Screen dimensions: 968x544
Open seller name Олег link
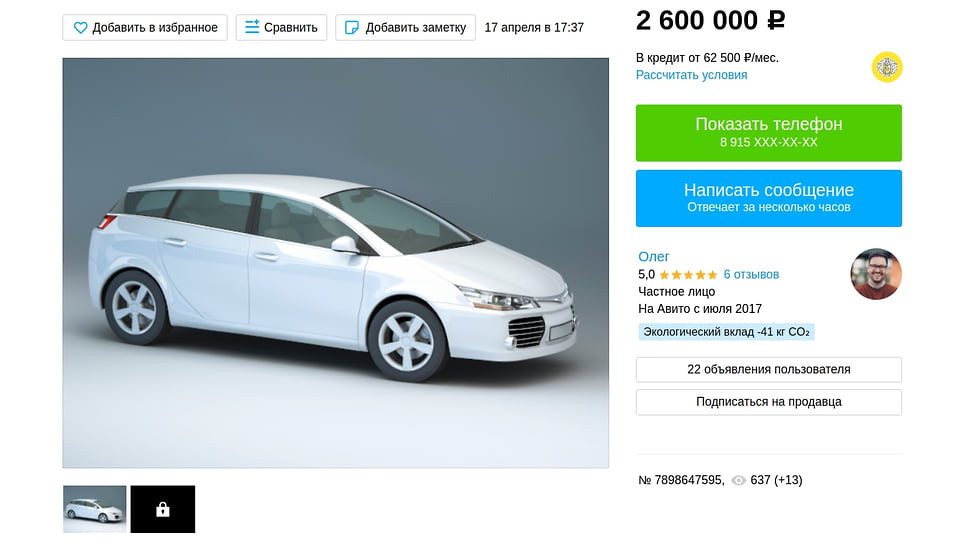pos(653,256)
